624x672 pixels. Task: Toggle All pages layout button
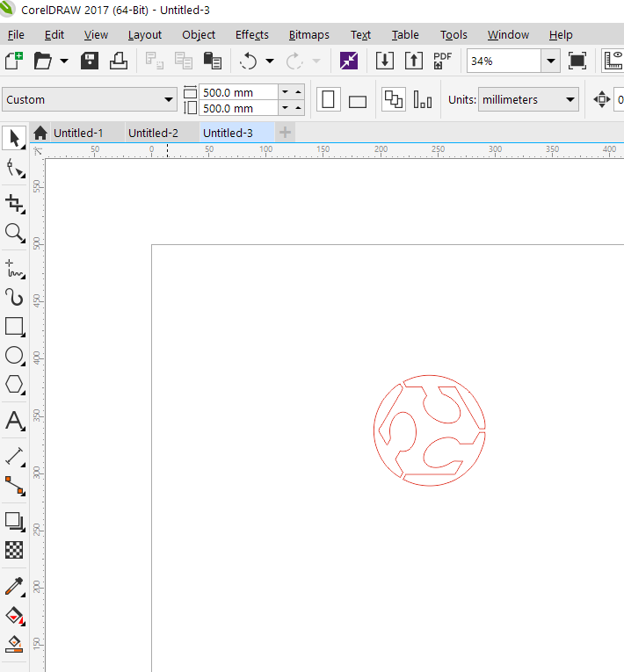[x=393, y=100]
